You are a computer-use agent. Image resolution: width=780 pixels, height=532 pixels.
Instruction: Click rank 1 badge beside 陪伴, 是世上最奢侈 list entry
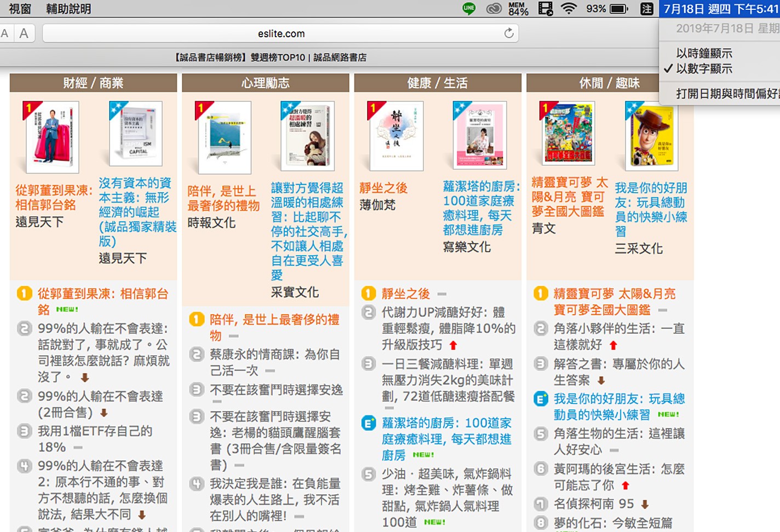(x=196, y=319)
